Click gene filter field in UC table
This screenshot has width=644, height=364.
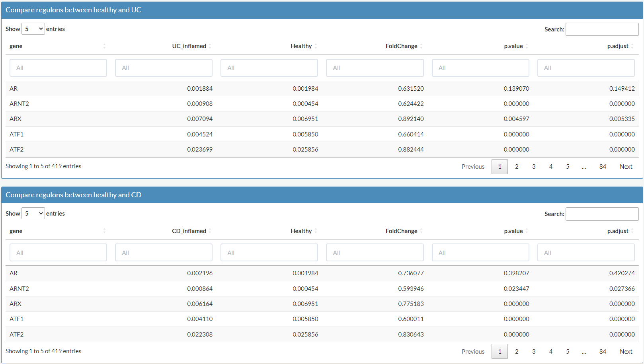click(58, 68)
